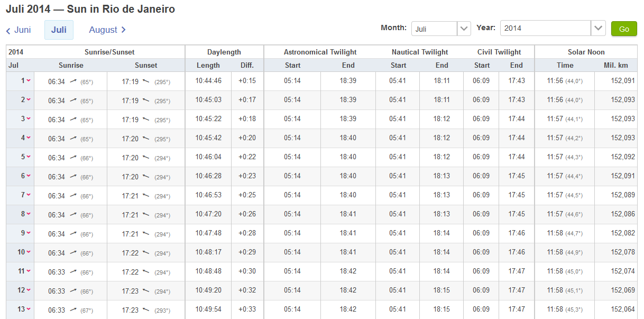Click the Nautical Twilight header
This screenshot has height=319, width=644.
pos(420,52)
